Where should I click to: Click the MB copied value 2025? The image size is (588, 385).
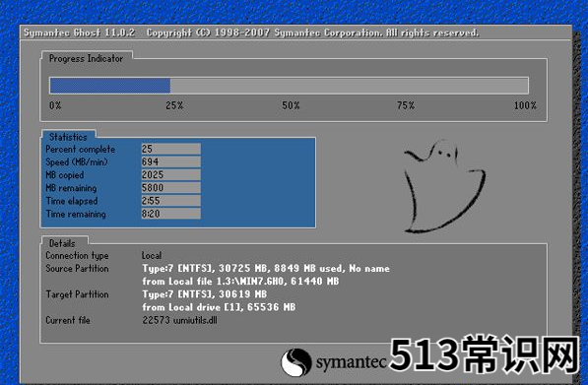click(171, 174)
